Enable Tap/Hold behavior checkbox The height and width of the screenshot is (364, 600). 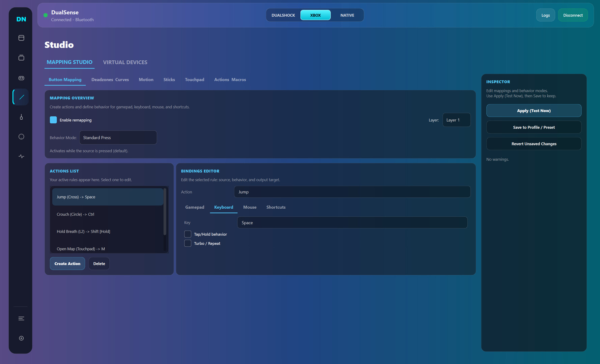188,234
